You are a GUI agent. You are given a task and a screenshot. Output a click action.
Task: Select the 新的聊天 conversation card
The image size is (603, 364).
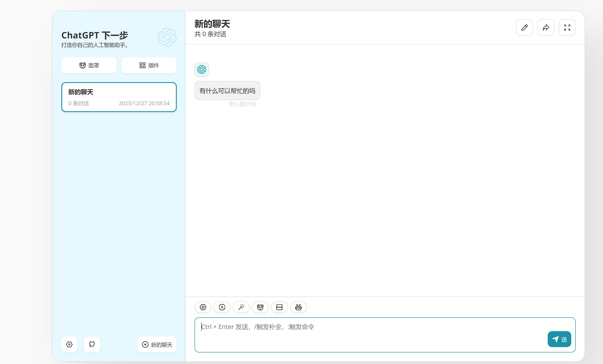pos(119,97)
